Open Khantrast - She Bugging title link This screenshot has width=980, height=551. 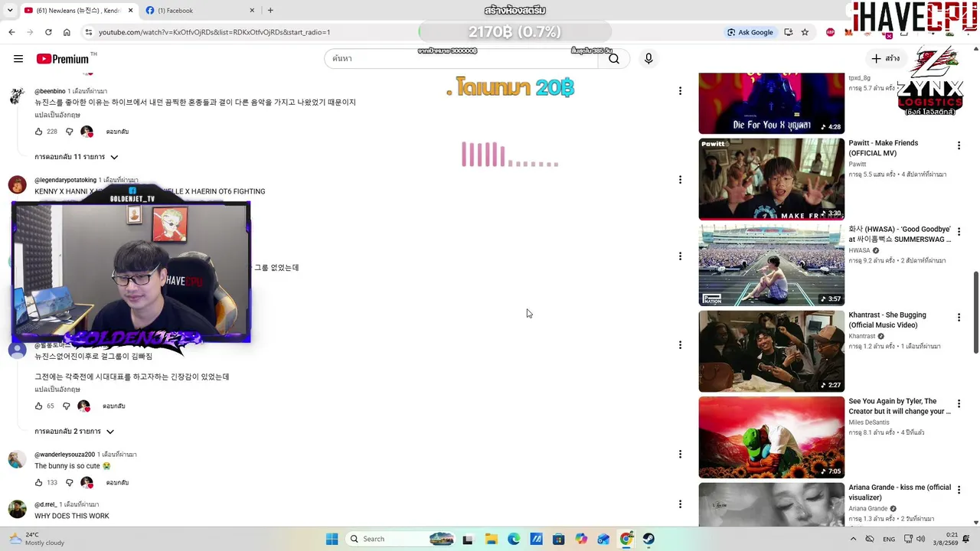click(x=887, y=320)
